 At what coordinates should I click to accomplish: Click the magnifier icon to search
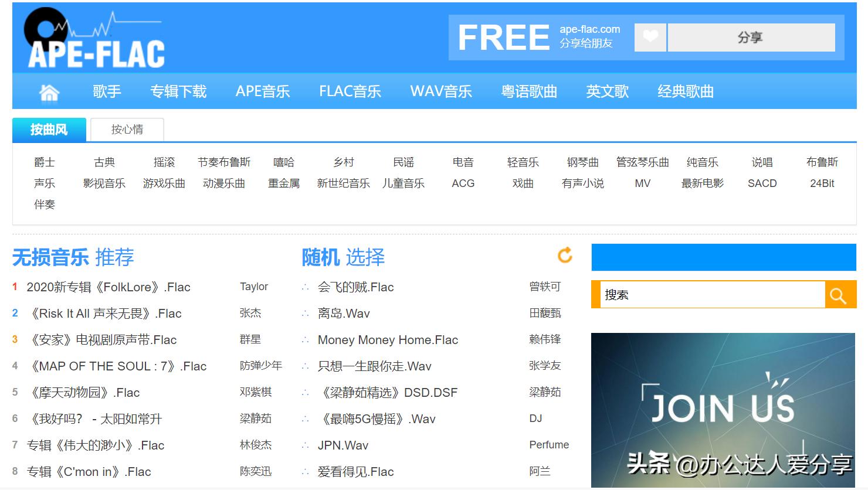point(839,295)
